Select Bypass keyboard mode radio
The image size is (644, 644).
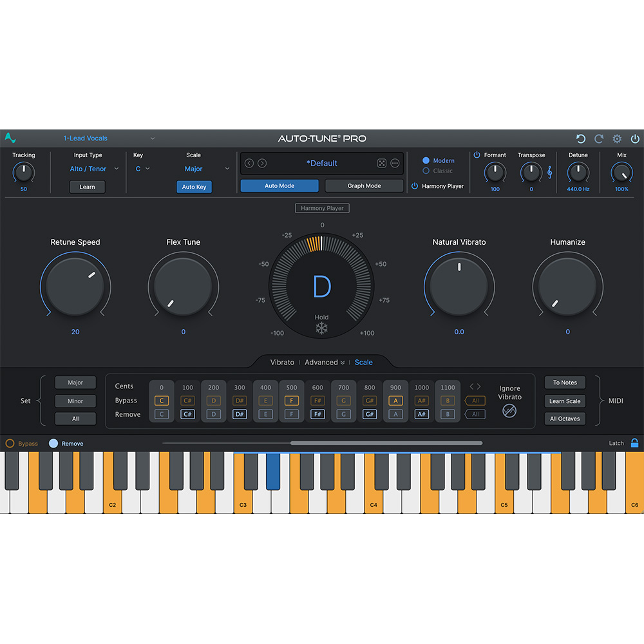[x=10, y=444]
